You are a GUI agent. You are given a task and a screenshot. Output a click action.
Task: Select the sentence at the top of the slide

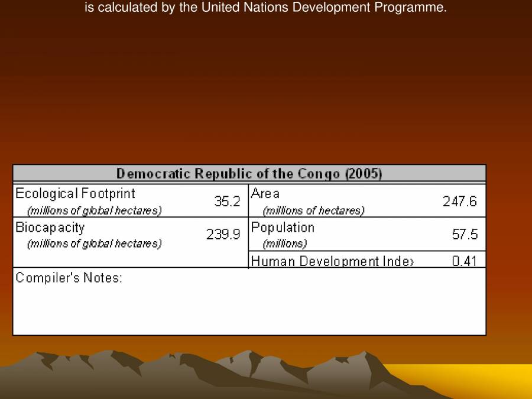click(x=266, y=8)
